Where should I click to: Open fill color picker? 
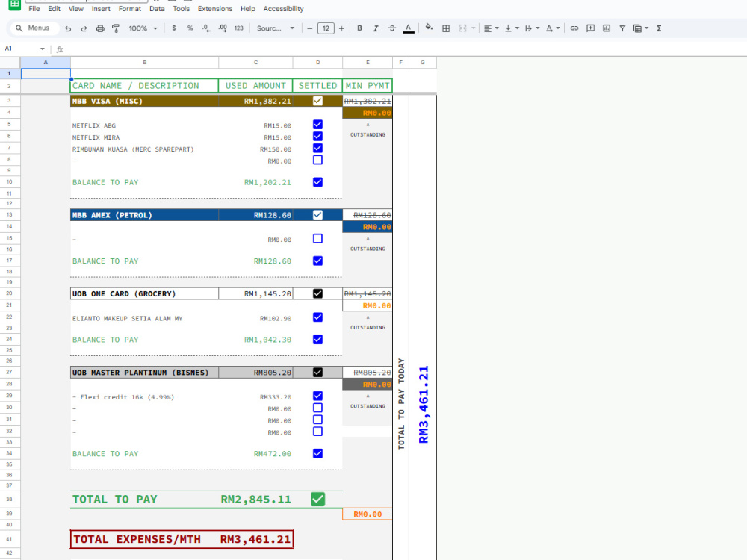[430, 28]
